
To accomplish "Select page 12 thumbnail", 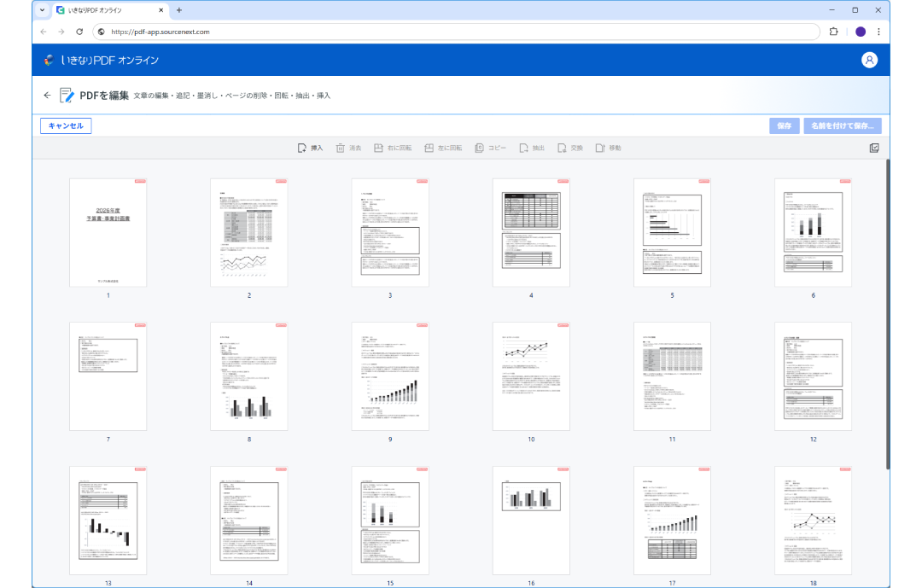I will pyautogui.click(x=814, y=376).
